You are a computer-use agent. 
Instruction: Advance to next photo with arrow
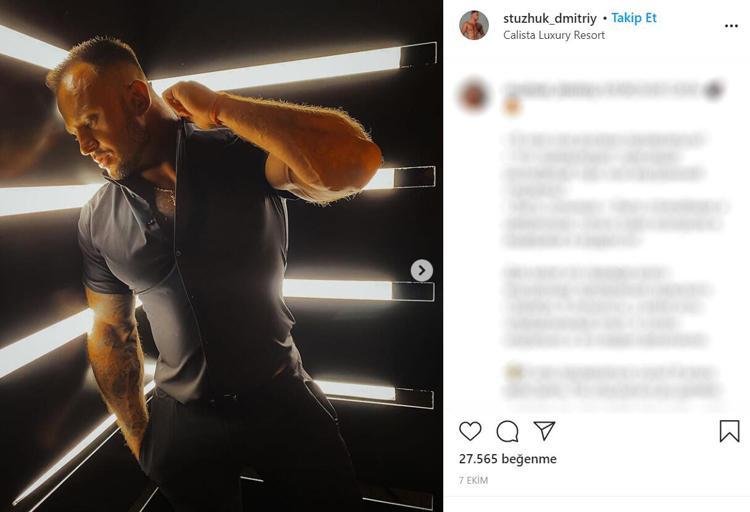point(422,270)
